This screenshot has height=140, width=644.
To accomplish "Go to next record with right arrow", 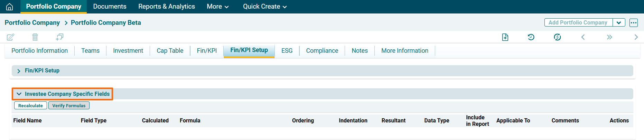I will pos(636,37).
